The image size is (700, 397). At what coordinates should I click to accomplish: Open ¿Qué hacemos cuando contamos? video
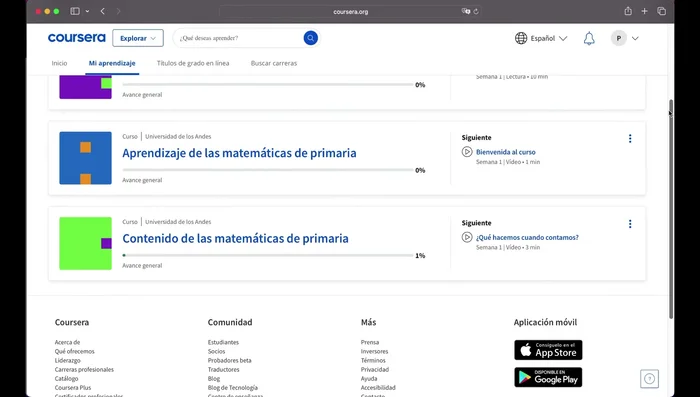click(x=527, y=237)
